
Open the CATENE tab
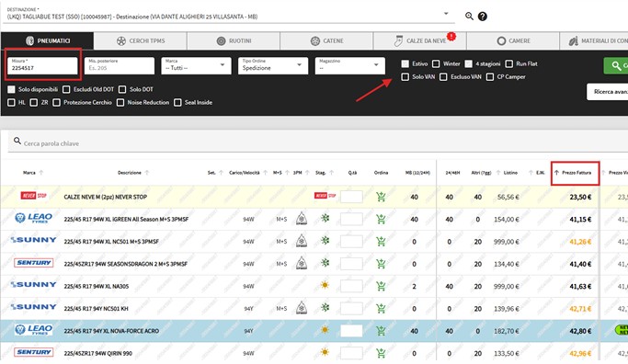pyautogui.click(x=326, y=40)
